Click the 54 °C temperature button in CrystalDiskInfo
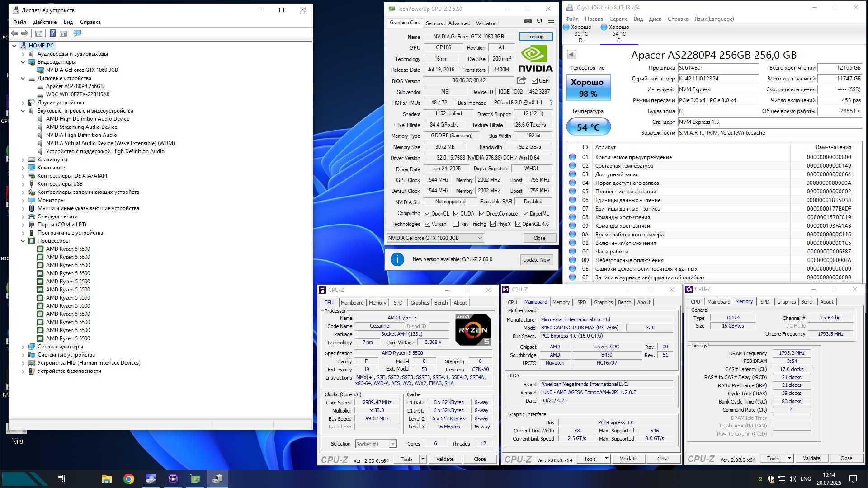Screen dimensions: 868x488 pos(588,127)
